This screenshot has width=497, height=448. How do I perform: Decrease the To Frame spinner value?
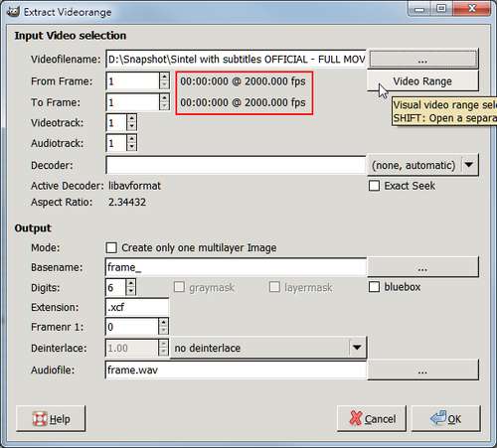[x=164, y=106]
